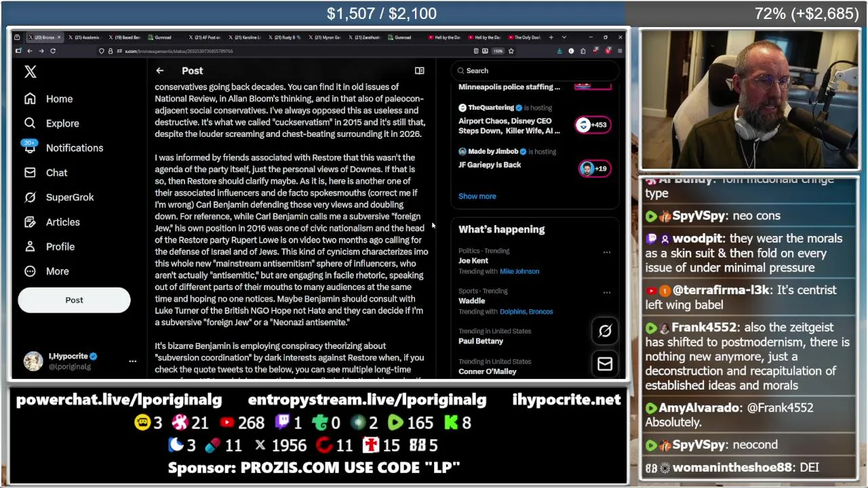The image size is (868, 488).
Task: Open the Notifications link
Action: [x=75, y=148]
